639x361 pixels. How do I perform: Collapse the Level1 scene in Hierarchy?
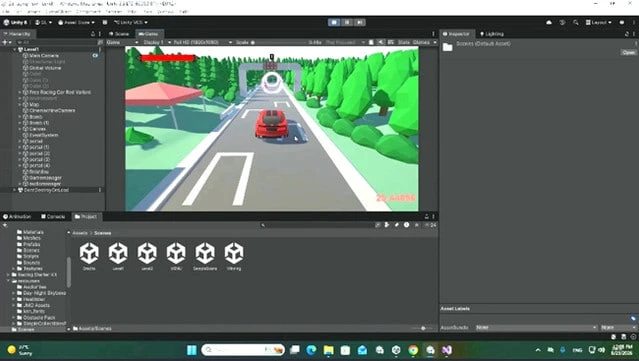15,49
